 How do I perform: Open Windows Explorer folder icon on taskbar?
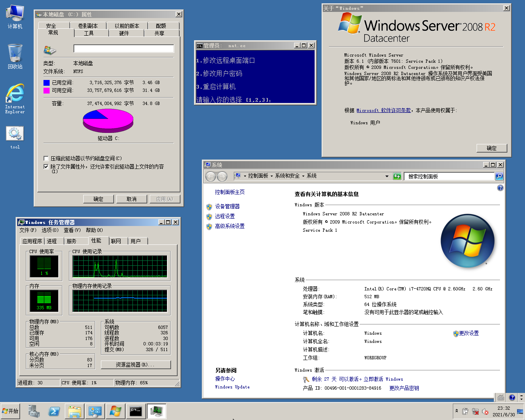(74, 411)
